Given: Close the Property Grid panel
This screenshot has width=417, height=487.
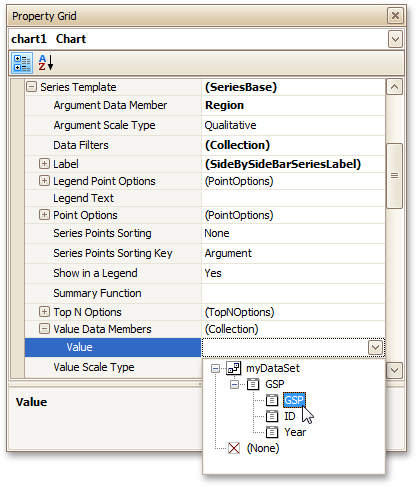Looking at the screenshot, I should pyautogui.click(x=395, y=16).
